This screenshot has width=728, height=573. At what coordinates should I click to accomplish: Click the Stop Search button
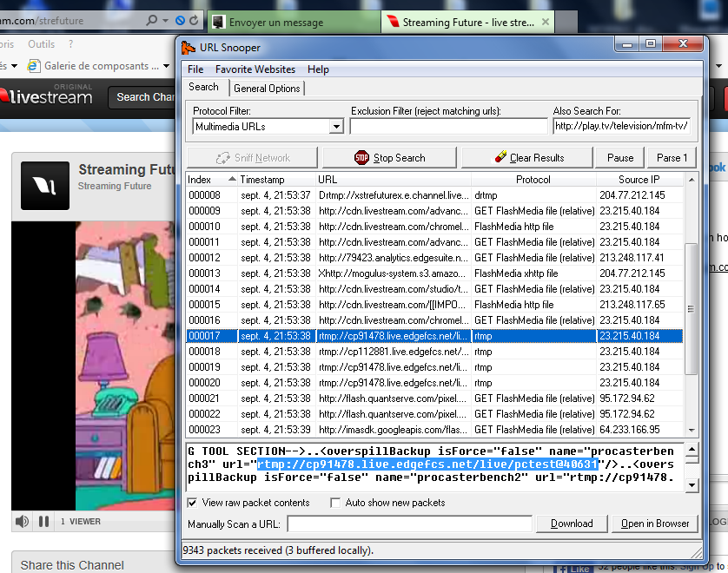pos(389,158)
